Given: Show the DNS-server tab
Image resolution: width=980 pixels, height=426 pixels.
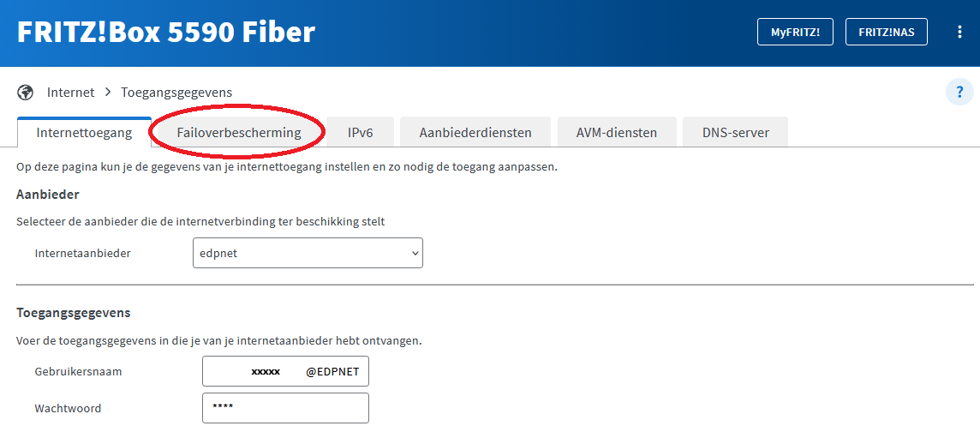Looking at the screenshot, I should (x=735, y=133).
